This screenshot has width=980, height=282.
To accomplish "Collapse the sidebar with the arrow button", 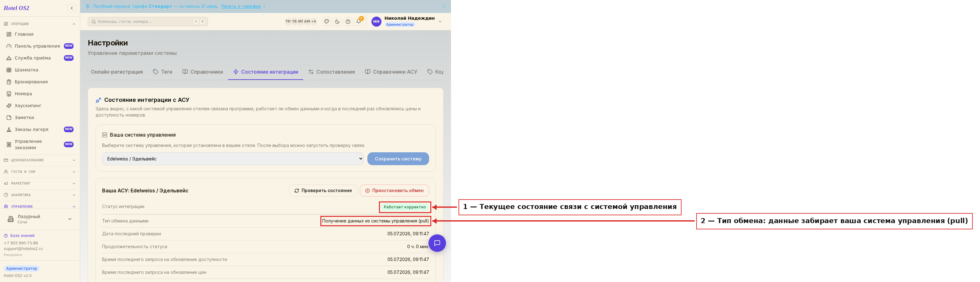I will 71,8.
